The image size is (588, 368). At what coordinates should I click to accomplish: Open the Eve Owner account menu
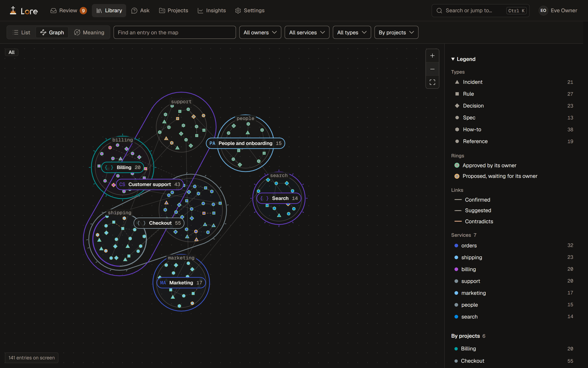pos(558,10)
